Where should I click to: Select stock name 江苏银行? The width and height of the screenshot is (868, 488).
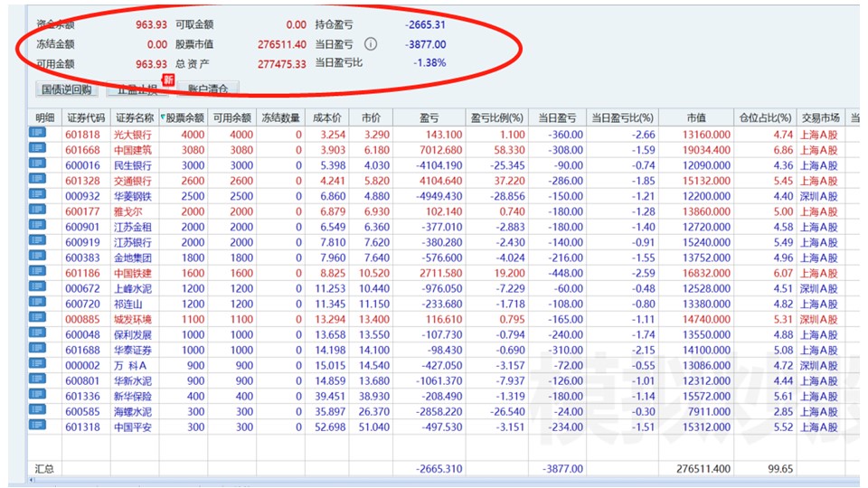(133, 242)
